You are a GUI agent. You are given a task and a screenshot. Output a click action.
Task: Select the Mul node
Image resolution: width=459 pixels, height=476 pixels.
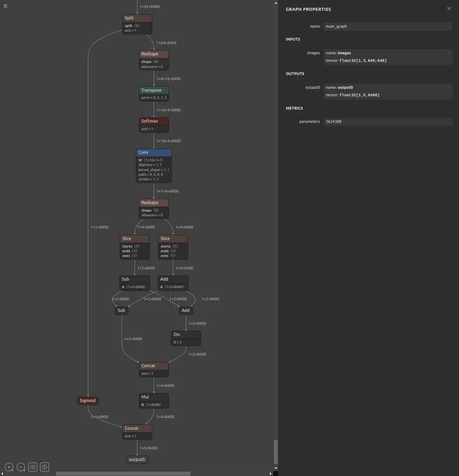153,397
